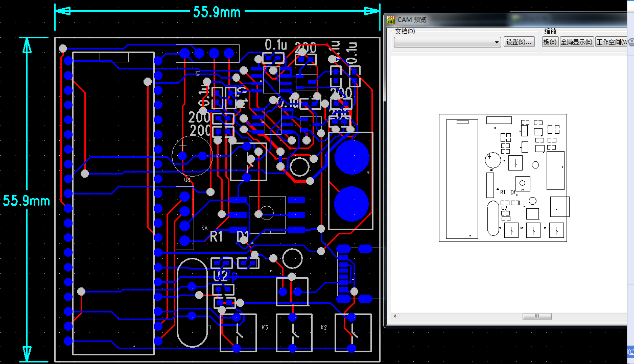The width and height of the screenshot is (634, 364).
Task: Select the K2 switch designator
Action: (323, 327)
